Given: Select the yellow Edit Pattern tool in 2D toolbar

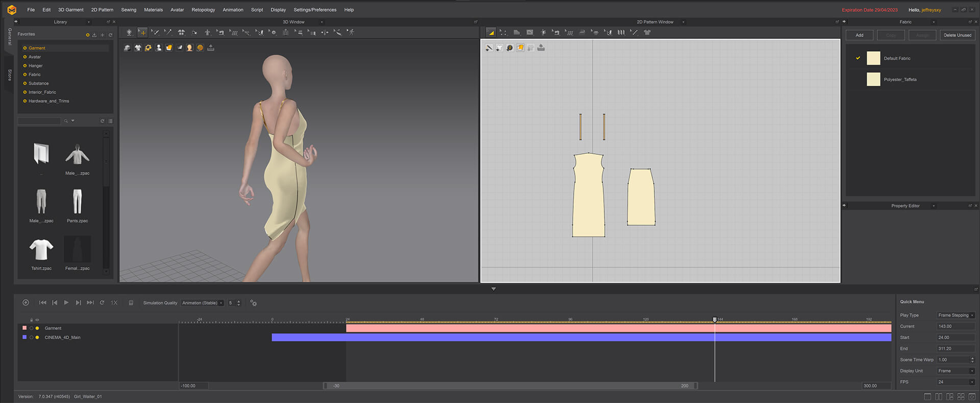Looking at the screenshot, I should click(491, 32).
